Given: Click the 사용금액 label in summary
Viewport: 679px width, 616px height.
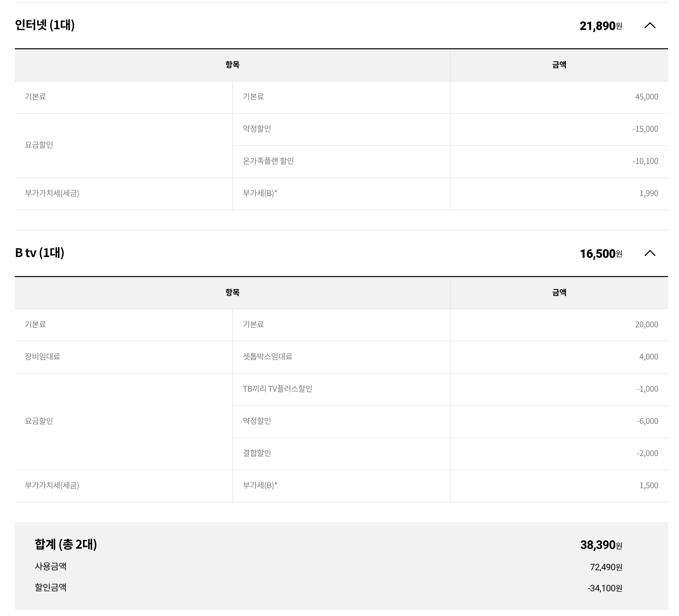Looking at the screenshot, I should click(50, 566).
